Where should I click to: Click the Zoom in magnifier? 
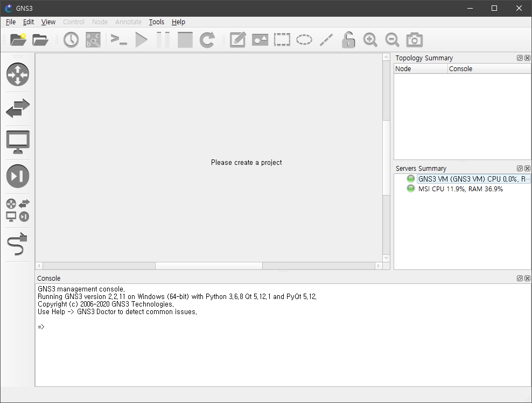click(370, 40)
